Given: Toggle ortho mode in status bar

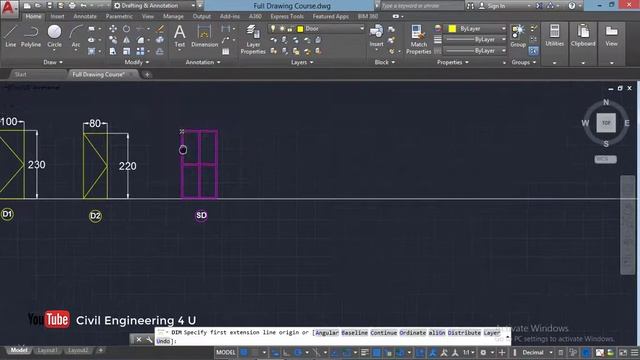Looking at the screenshot, I should pos(287,352).
